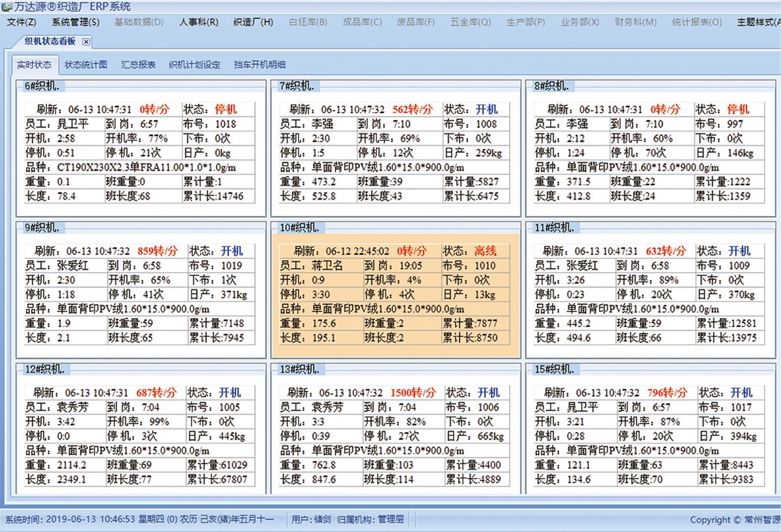Switch to the 状态统计图 tab
The image size is (781, 532).
pyautogui.click(x=86, y=64)
